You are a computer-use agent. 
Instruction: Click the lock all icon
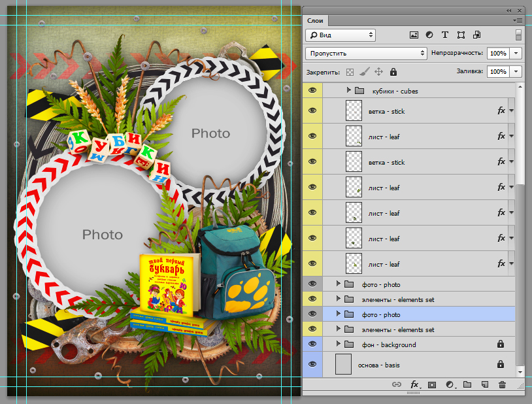pos(393,71)
